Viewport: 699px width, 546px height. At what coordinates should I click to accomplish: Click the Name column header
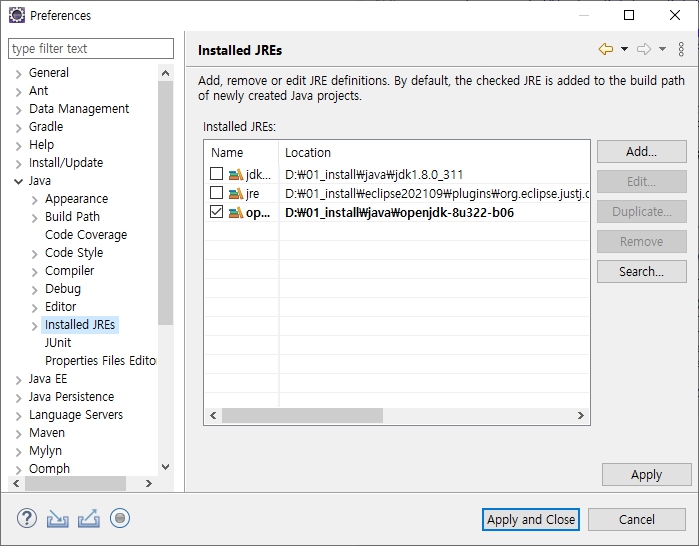pos(242,152)
